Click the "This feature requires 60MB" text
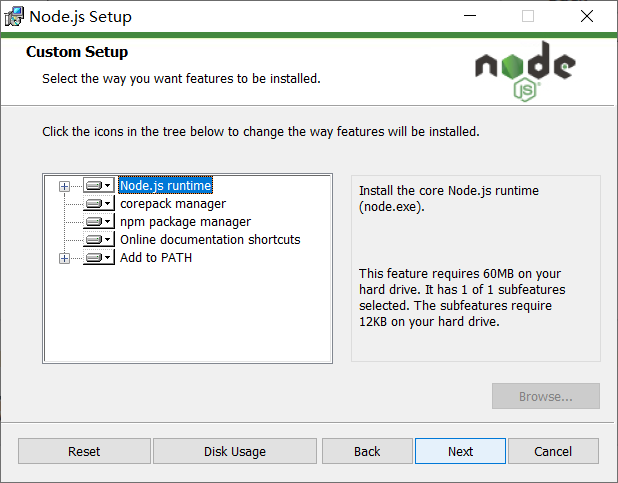 click(462, 297)
